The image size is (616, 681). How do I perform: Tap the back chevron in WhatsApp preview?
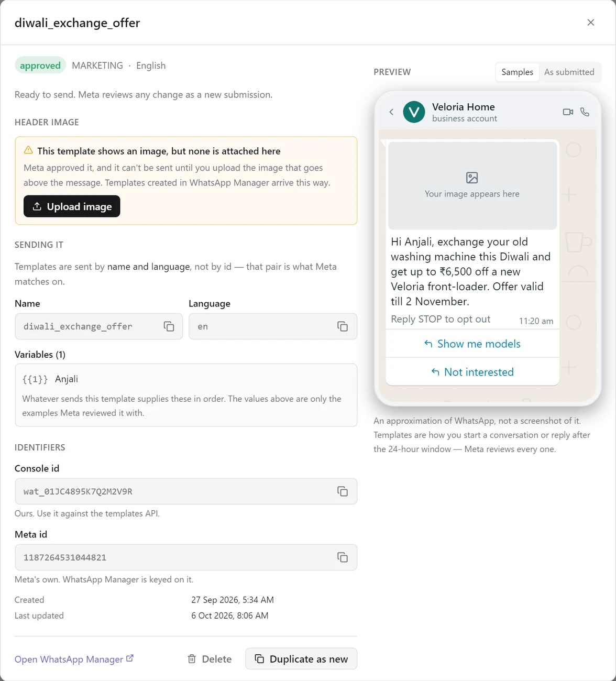coord(391,112)
